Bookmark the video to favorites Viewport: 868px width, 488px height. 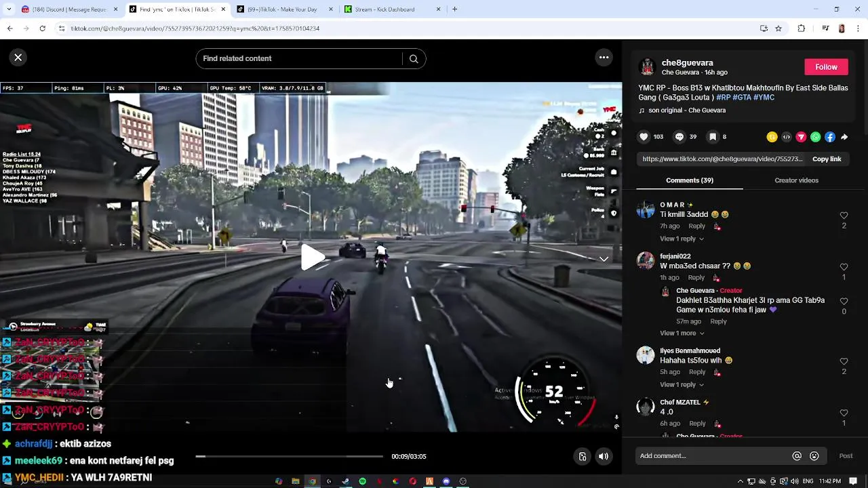(713, 137)
